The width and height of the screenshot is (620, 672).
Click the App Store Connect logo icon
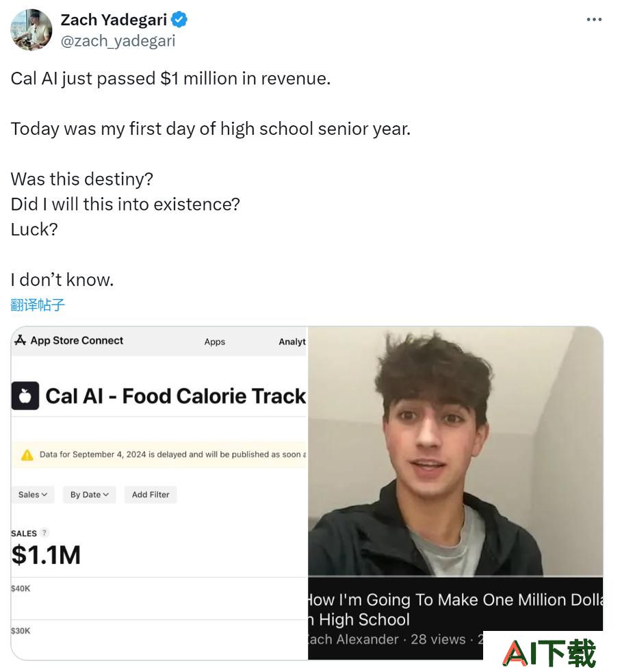coord(20,340)
